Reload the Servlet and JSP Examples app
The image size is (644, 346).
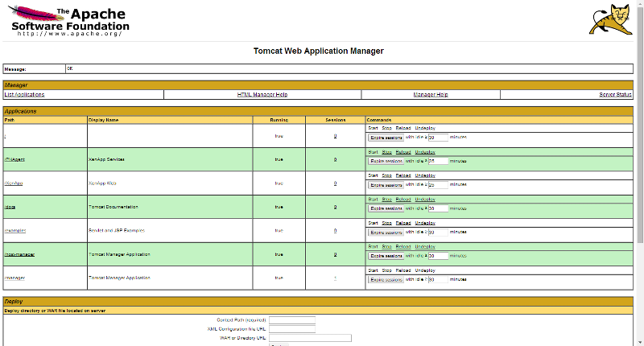pos(403,223)
